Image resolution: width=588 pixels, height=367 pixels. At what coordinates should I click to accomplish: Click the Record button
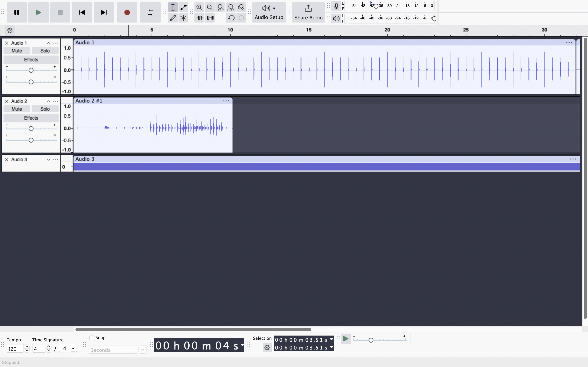tap(127, 12)
